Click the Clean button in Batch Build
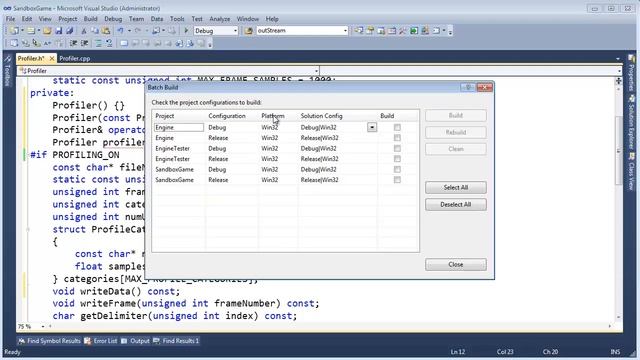The width and height of the screenshot is (640, 360). click(456, 149)
